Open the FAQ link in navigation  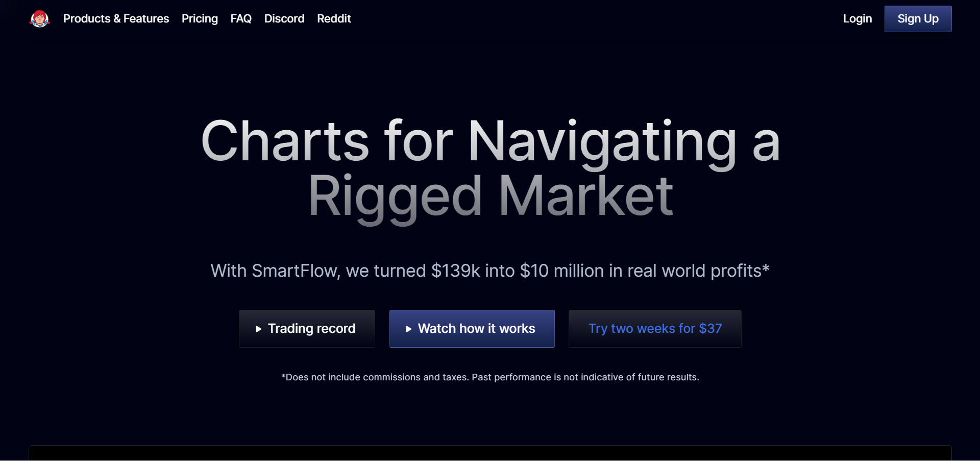click(241, 19)
